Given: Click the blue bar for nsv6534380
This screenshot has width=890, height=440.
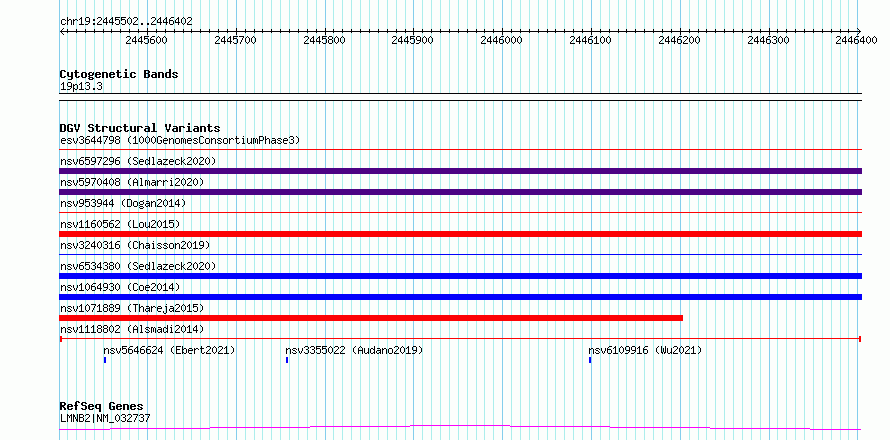Looking at the screenshot, I should click(460, 276).
